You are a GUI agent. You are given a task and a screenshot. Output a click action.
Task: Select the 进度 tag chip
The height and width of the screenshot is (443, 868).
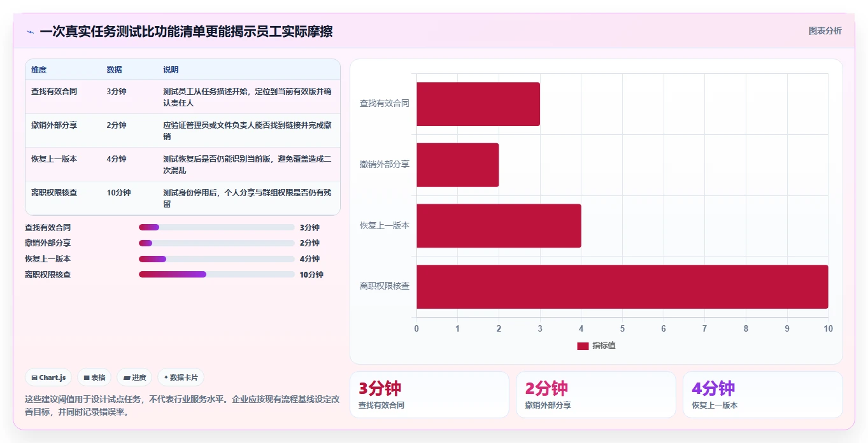134,377
